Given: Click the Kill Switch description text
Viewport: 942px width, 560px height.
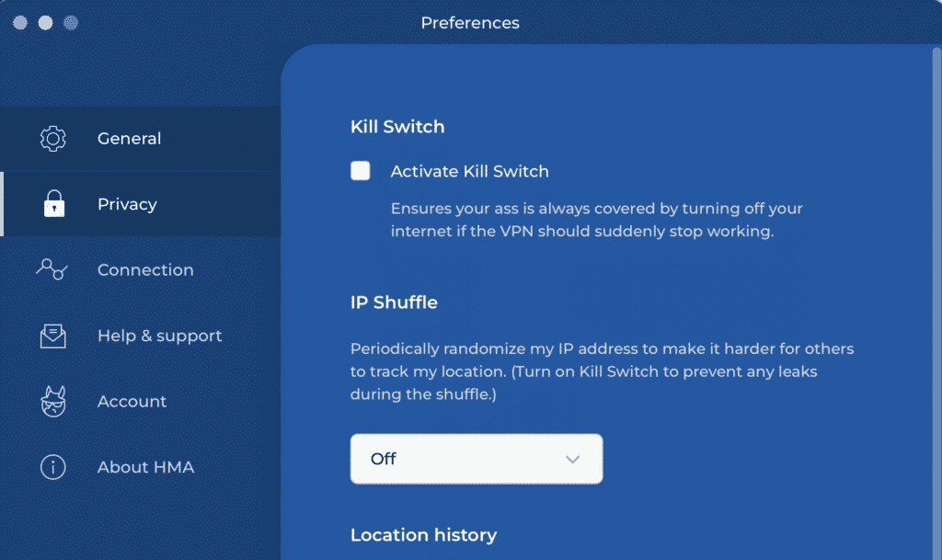Looking at the screenshot, I should point(596,220).
